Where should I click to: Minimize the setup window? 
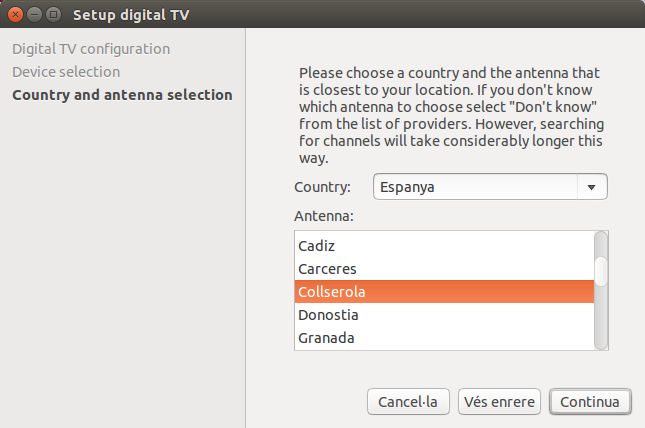click(34, 15)
